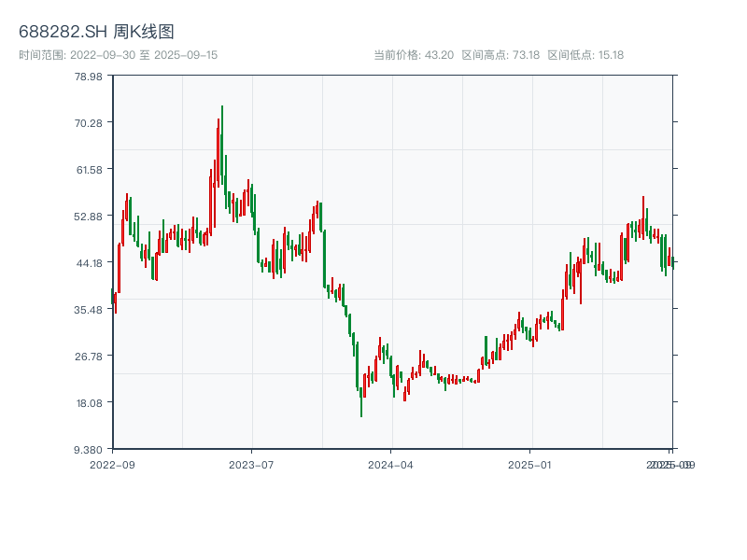Screen dimensions: 747x560
Task: Click the tallest green candle at the chart peak
Action: pyautogui.click(x=222, y=140)
